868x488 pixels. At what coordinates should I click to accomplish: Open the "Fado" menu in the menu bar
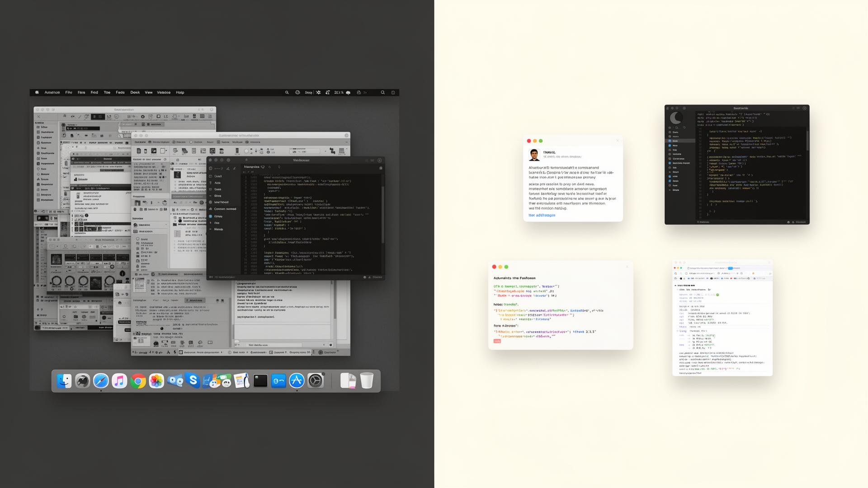pos(120,92)
